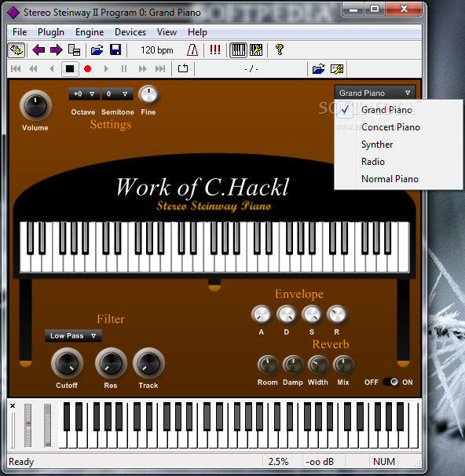
Task: Open the Semitone dropdown
Action: pyautogui.click(x=117, y=94)
